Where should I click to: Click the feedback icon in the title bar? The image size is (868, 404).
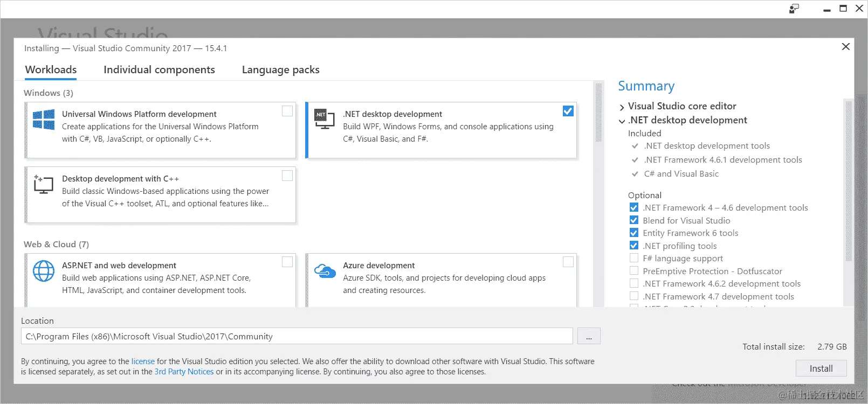pyautogui.click(x=794, y=9)
